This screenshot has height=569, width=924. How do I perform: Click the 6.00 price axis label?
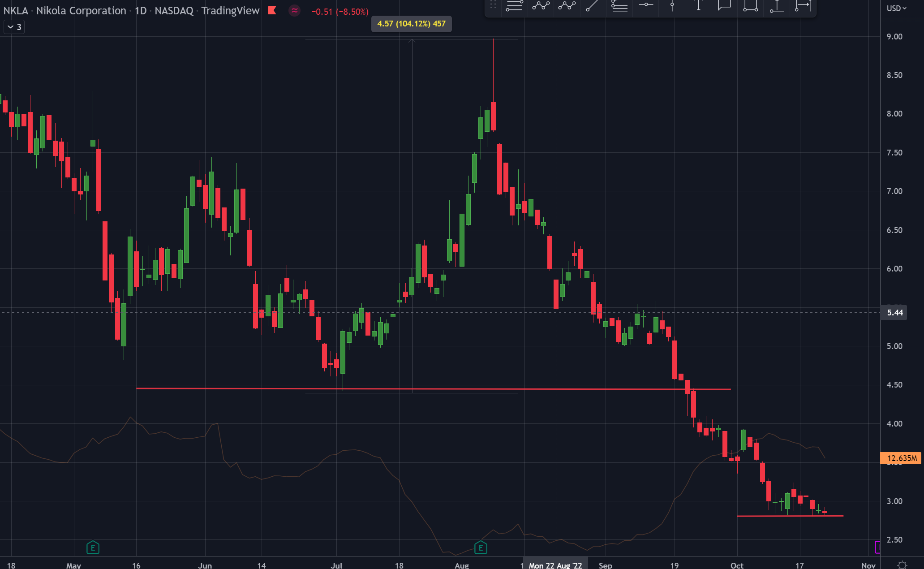click(894, 269)
